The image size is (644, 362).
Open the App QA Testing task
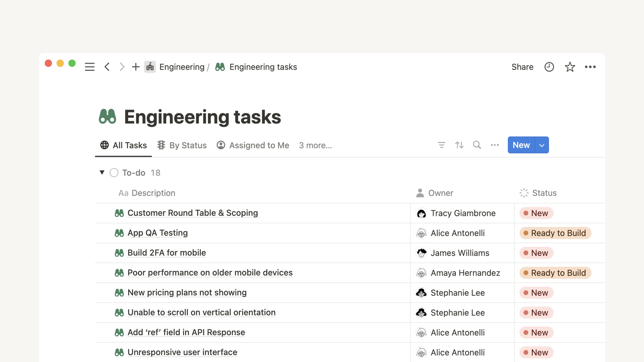[x=157, y=233]
